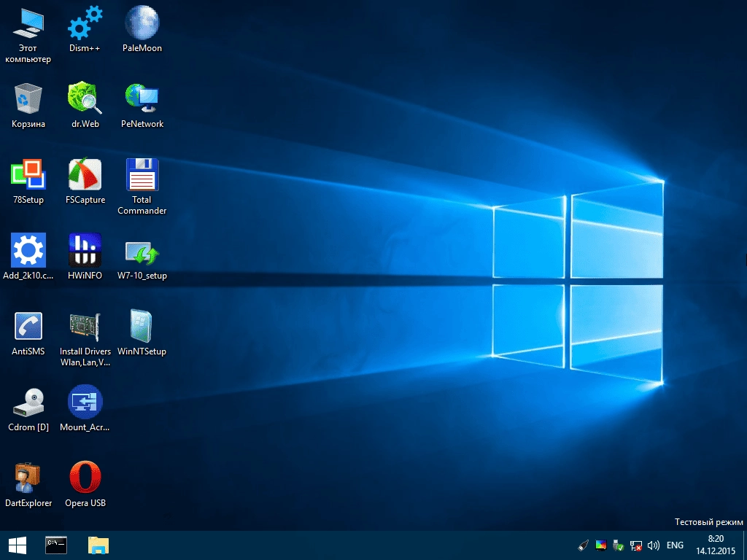Image resolution: width=747 pixels, height=560 pixels.
Task: Select the AntiSMS phone icon
Action: coord(28,326)
